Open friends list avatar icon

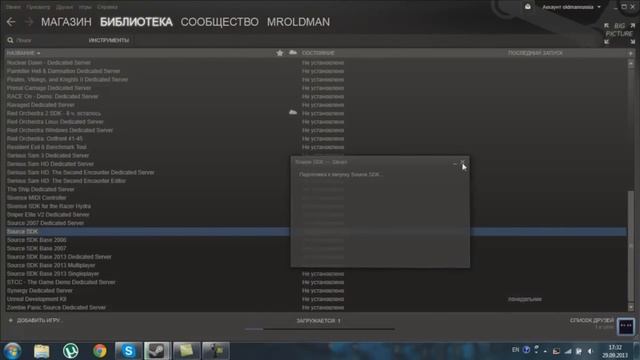click(626, 326)
